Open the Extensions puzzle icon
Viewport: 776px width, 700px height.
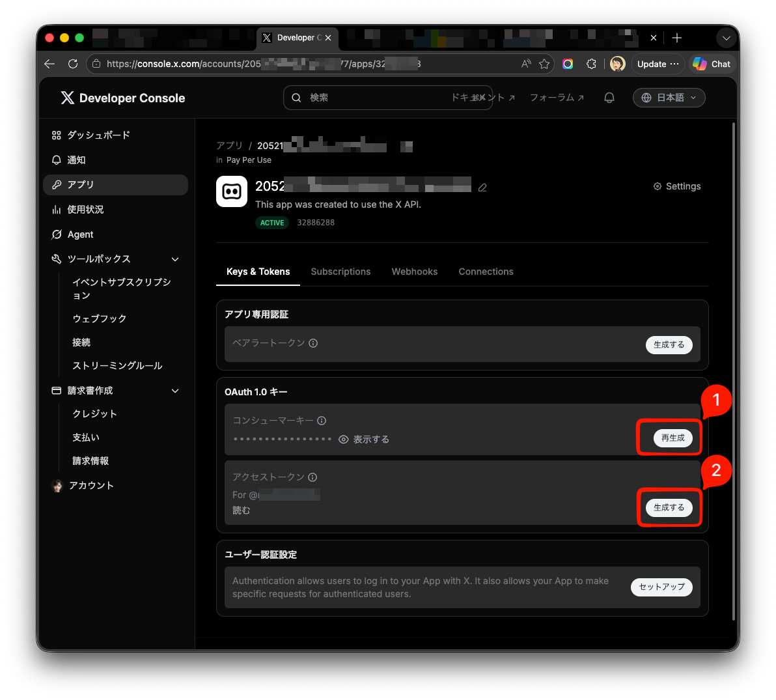(591, 64)
